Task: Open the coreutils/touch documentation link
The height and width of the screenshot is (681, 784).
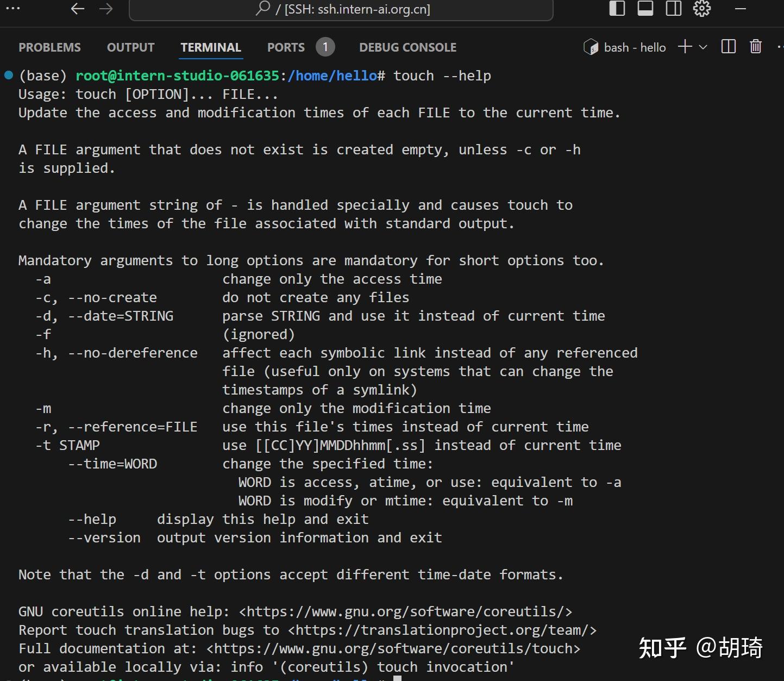Action: [x=393, y=648]
